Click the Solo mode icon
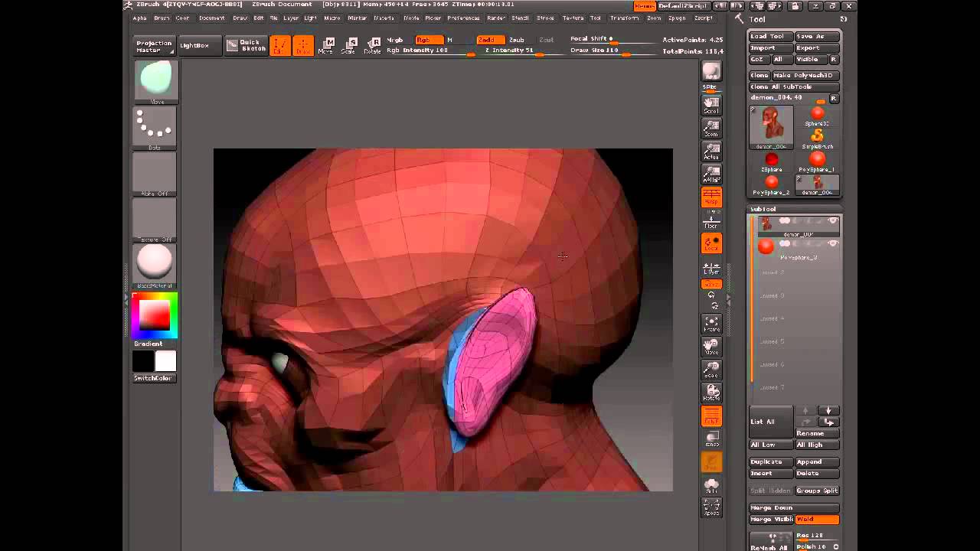Screen dimensions: 980x551 [x=711, y=485]
